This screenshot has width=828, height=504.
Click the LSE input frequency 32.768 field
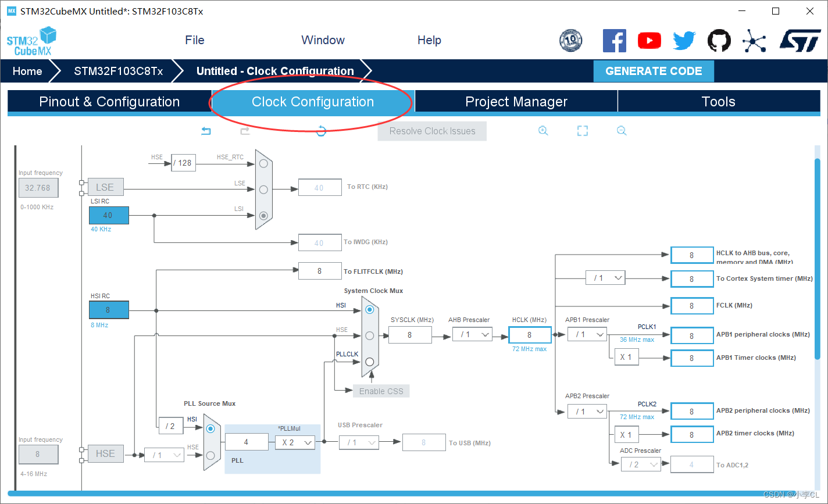coord(38,188)
